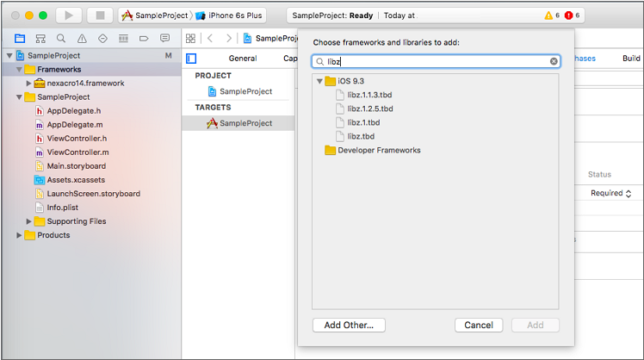Go back in editor history
The height and width of the screenshot is (360, 644).
tap(210, 38)
